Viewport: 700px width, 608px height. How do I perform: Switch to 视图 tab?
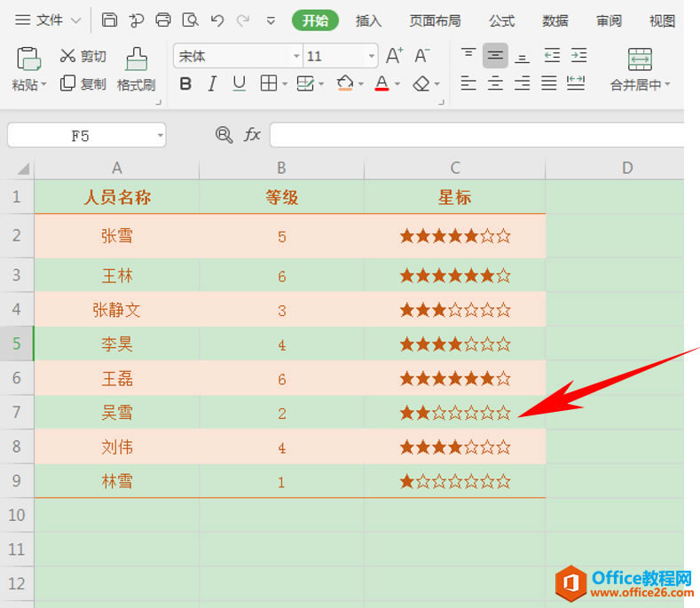[x=663, y=20]
